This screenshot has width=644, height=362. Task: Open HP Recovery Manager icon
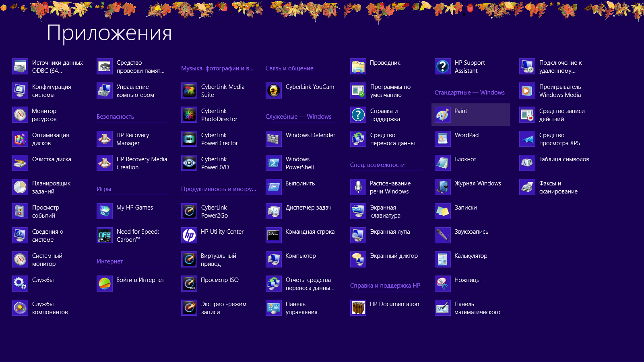pos(105,139)
